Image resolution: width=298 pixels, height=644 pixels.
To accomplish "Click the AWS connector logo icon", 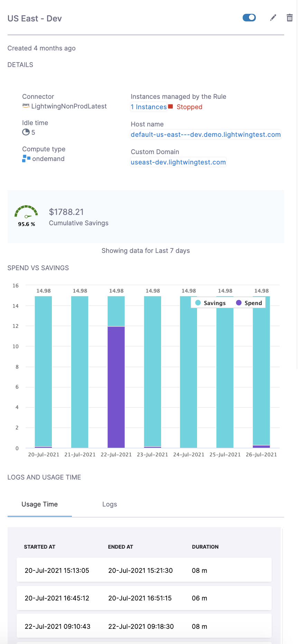I will coord(26,106).
